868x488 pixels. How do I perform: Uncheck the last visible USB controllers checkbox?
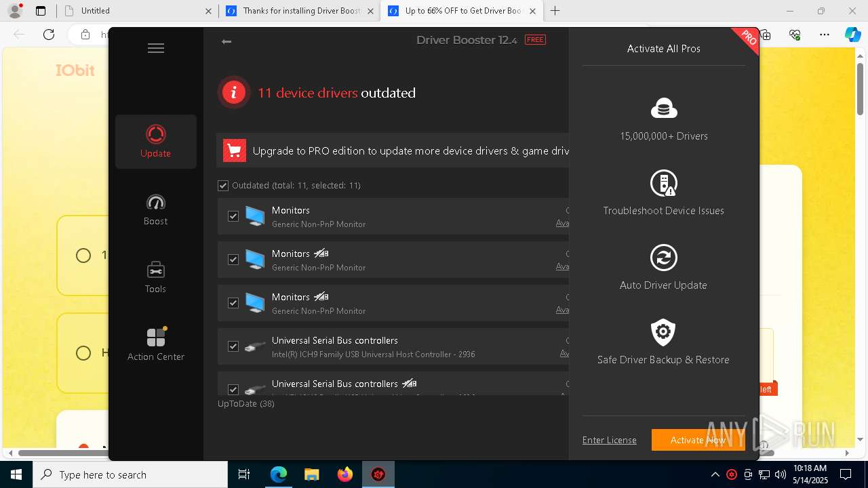pyautogui.click(x=233, y=390)
